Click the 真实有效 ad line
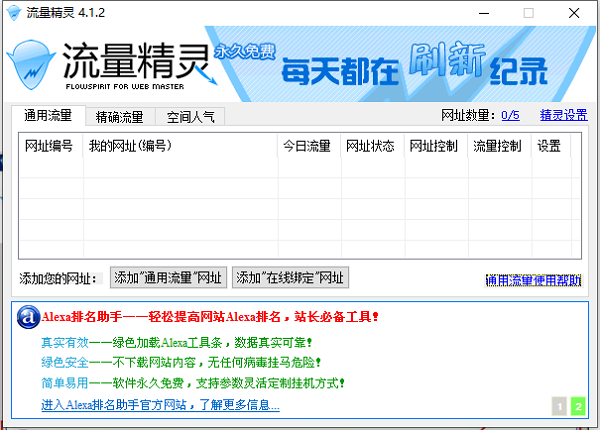Screen dimensions: 600x430 (176, 342)
